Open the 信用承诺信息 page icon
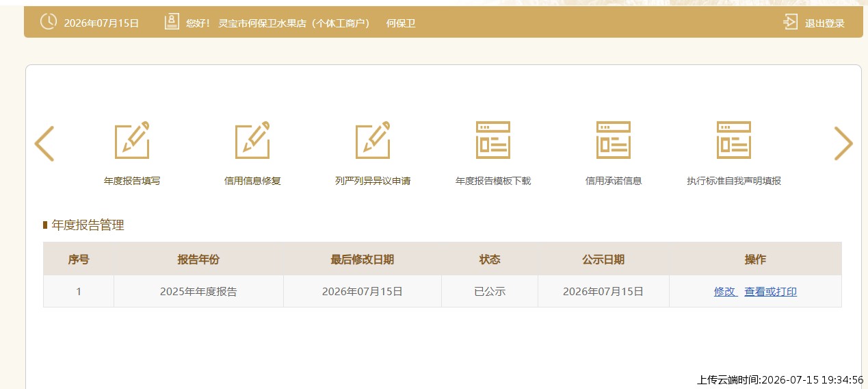 pyautogui.click(x=614, y=140)
